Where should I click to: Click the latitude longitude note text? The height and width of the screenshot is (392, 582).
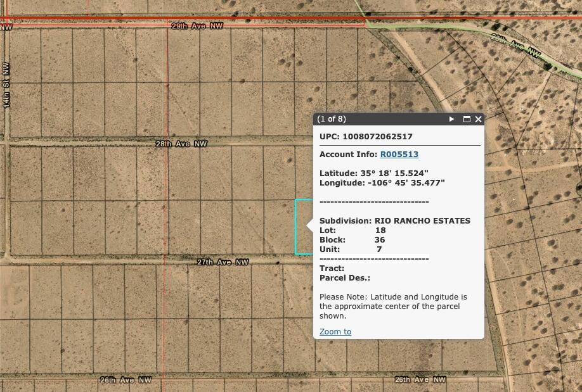(x=393, y=307)
